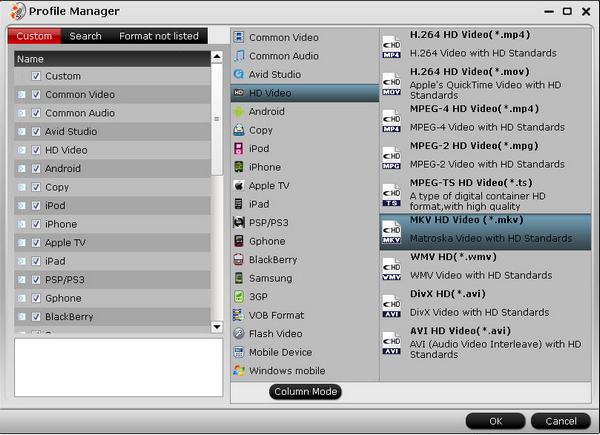Toggle the iPod checkbox in Name list

36,206
